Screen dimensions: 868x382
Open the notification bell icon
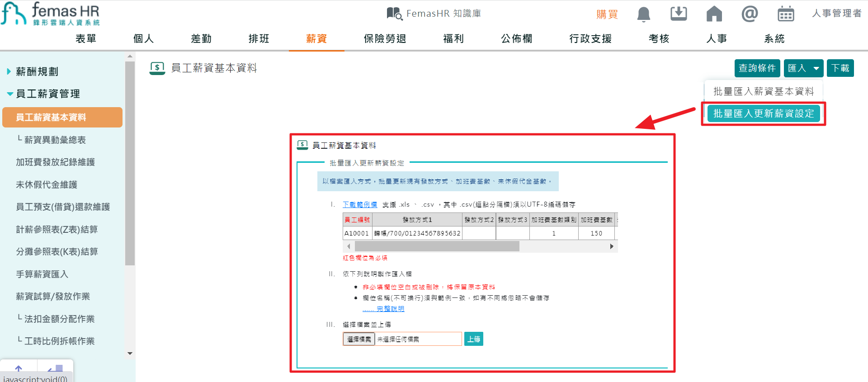[x=643, y=14]
